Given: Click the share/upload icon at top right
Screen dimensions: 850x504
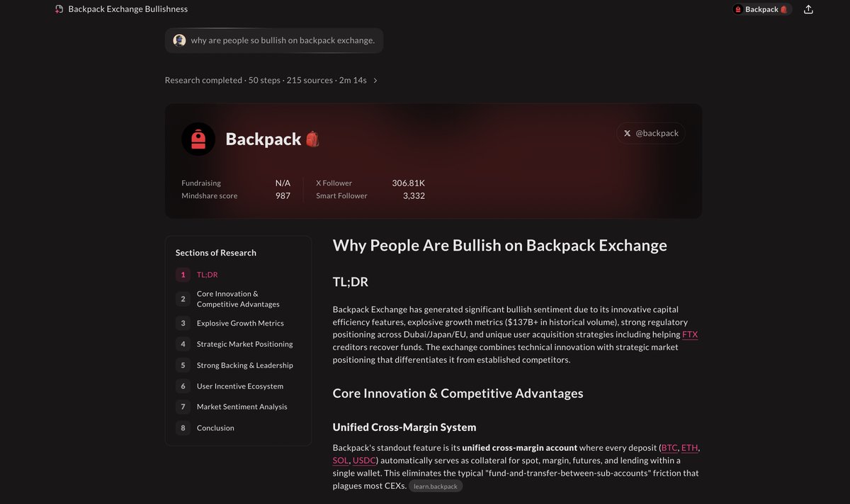Looking at the screenshot, I should click(809, 9).
